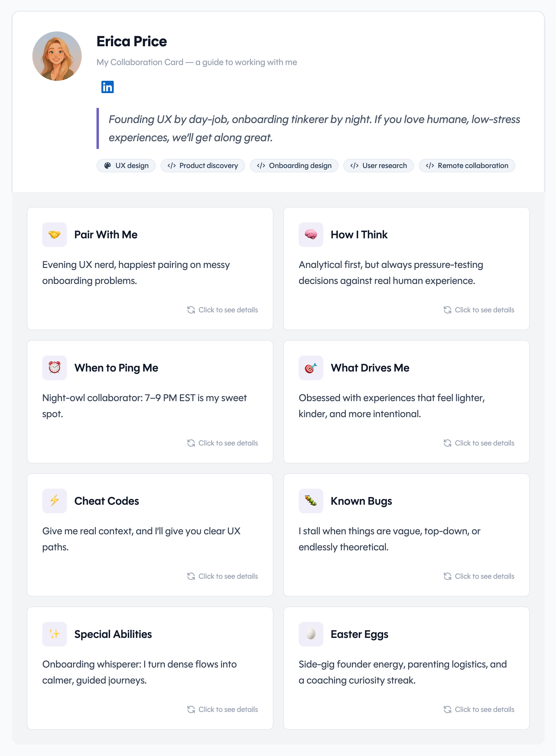This screenshot has height=756, width=556.
Task: Reveal Cheat Codes card details
Action: pos(223,576)
